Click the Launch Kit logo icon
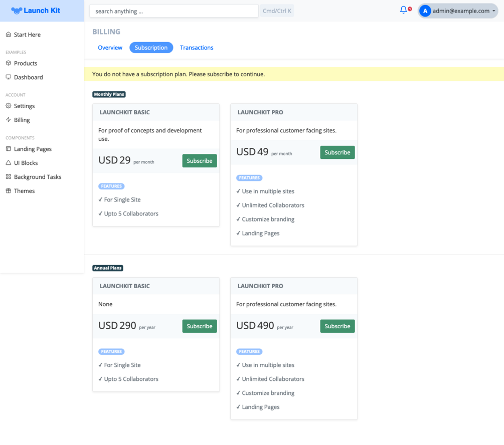Image resolution: width=504 pixels, height=445 pixels. coord(17,11)
